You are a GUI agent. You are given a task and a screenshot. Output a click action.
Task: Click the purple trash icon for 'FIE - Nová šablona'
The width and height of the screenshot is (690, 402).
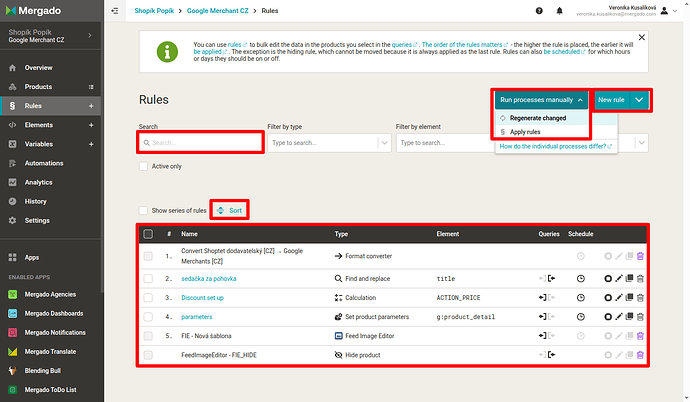point(640,336)
